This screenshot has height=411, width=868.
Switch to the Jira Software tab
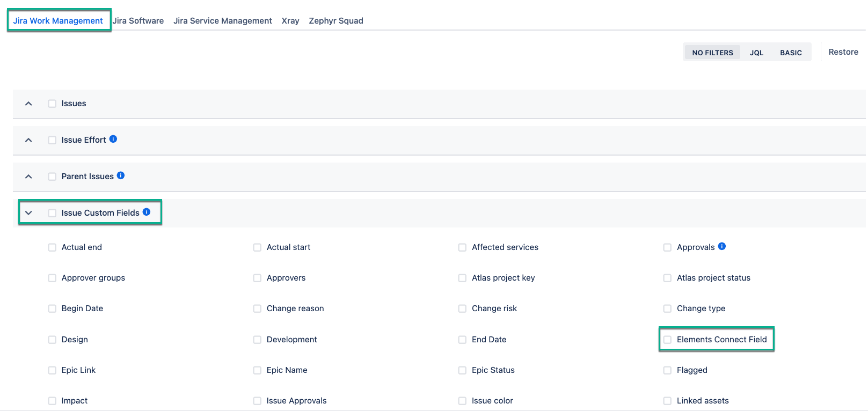coord(138,21)
